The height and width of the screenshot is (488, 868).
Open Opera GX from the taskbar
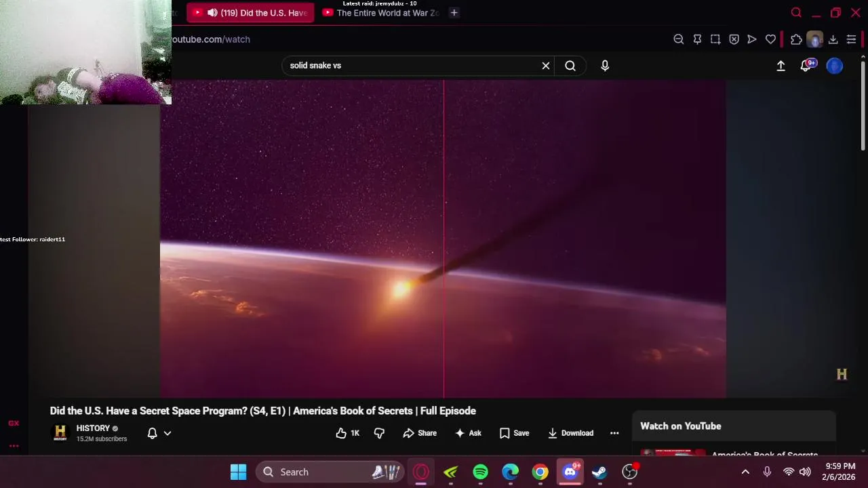pyautogui.click(x=421, y=472)
